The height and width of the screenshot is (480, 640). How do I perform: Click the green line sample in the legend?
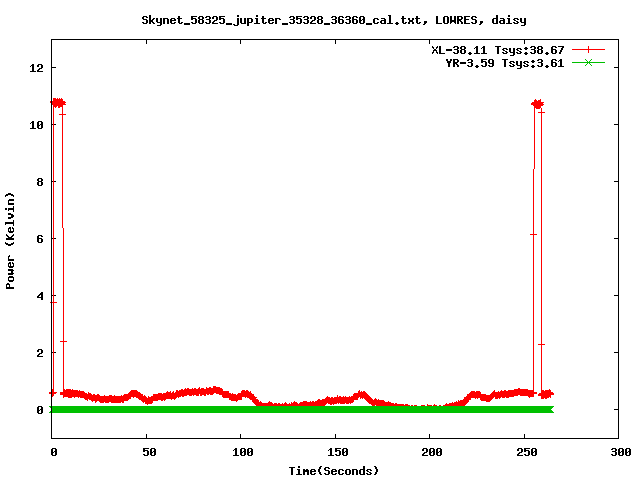(x=588, y=63)
